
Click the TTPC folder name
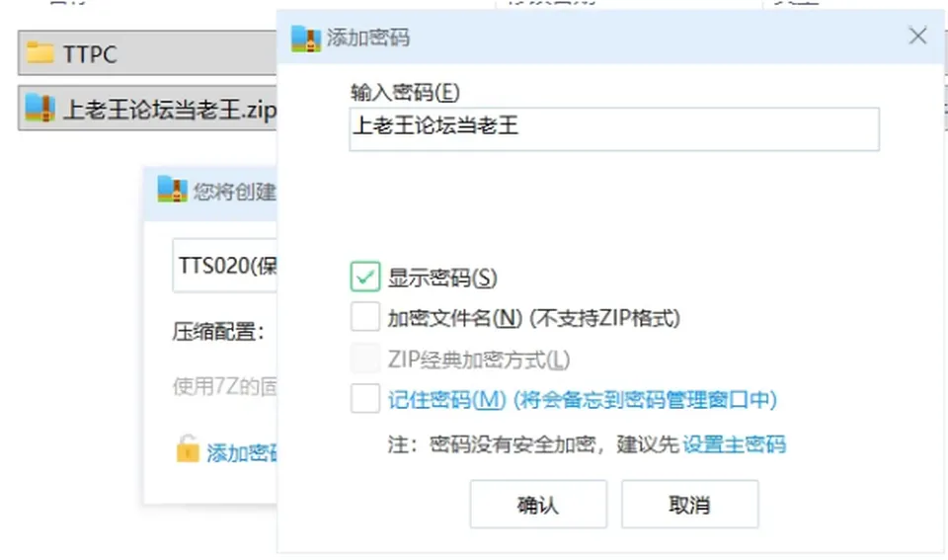[x=90, y=54]
